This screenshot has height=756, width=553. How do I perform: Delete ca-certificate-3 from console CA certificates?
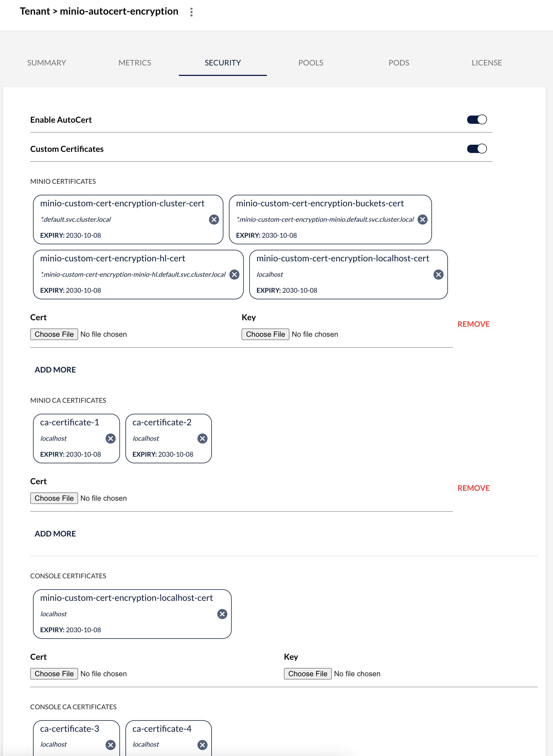tap(111, 745)
